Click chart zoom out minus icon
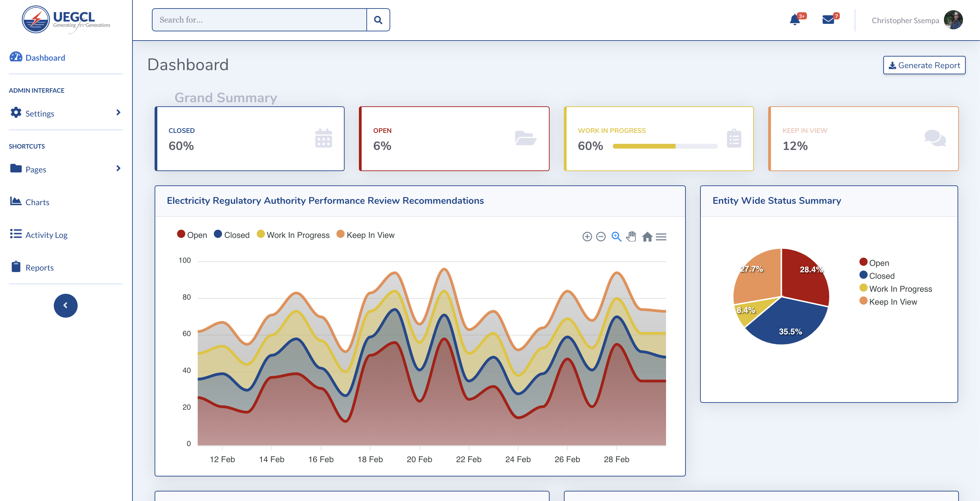980x501 pixels. 601,237
